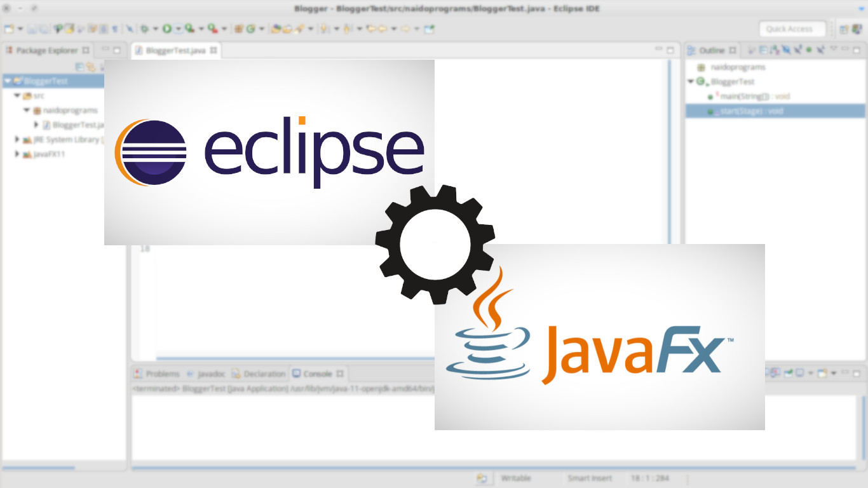Collapse the BloggerTest project node

point(7,81)
